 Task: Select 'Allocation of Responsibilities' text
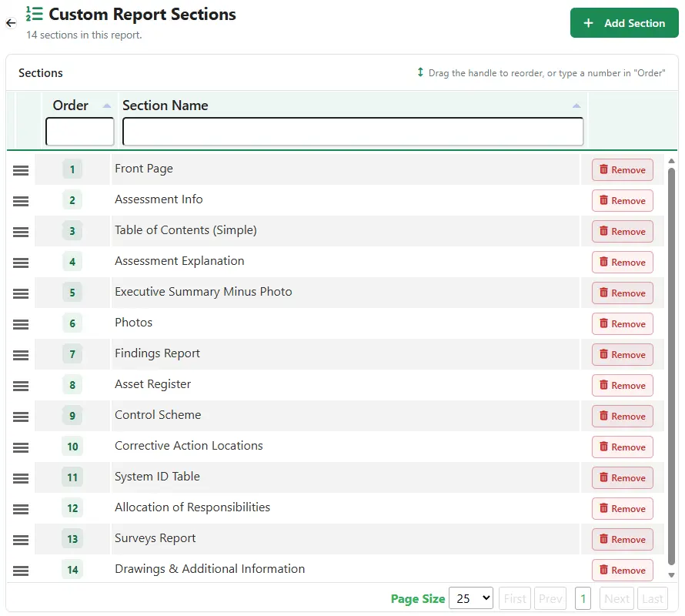pos(192,507)
